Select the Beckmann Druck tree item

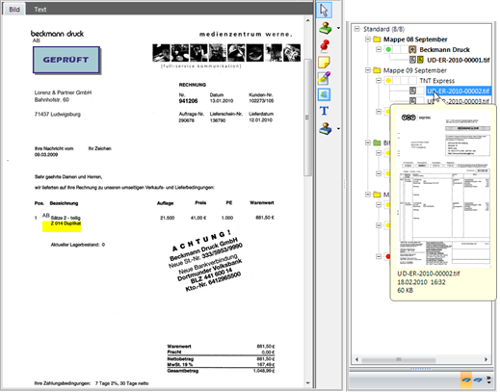[x=444, y=50]
